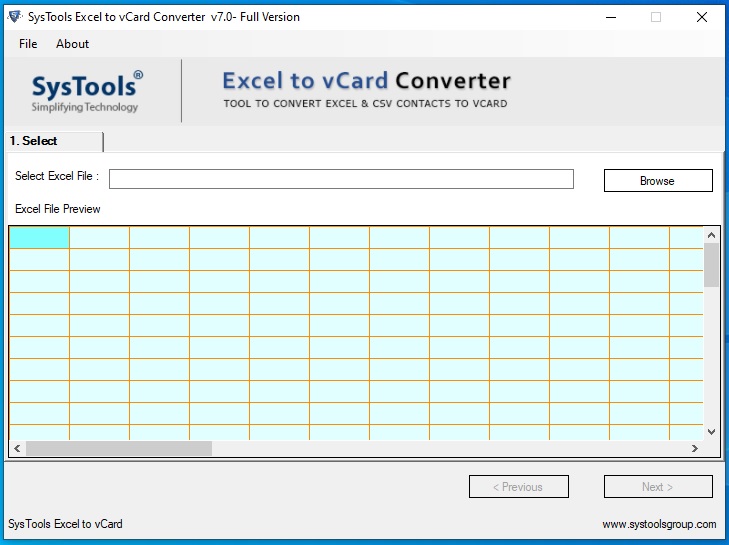Minimize the converter window
Image resolution: width=729 pixels, height=545 pixels.
click(611, 17)
